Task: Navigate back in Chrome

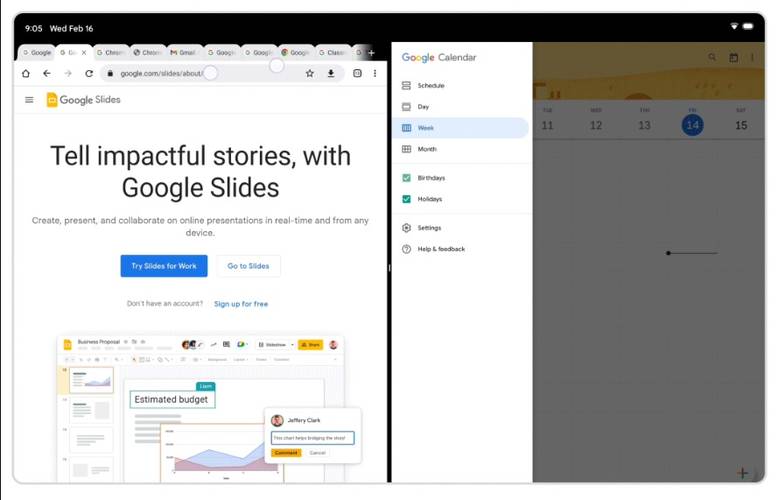Action: click(47, 73)
